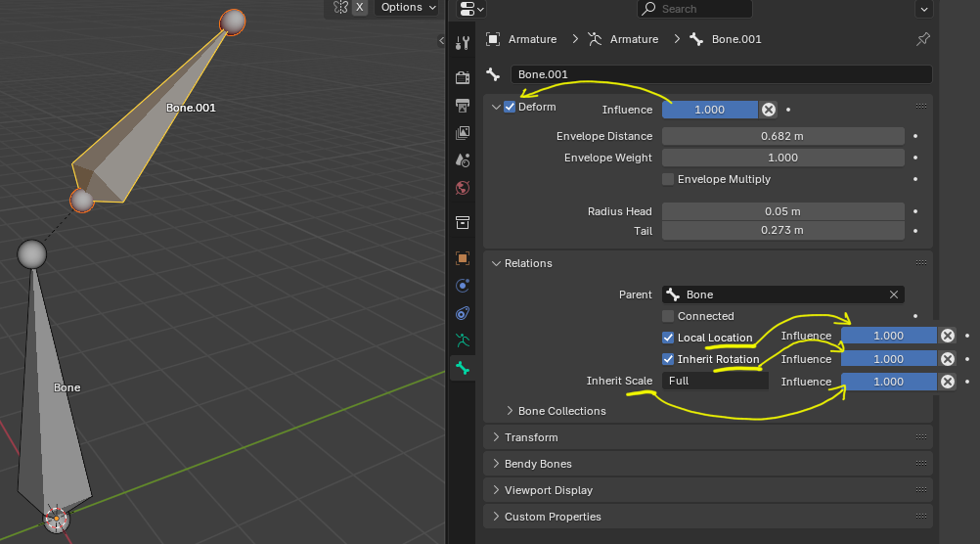Open the Object Constraints properties tab
Viewport: 980px width, 544px height.
[463, 313]
